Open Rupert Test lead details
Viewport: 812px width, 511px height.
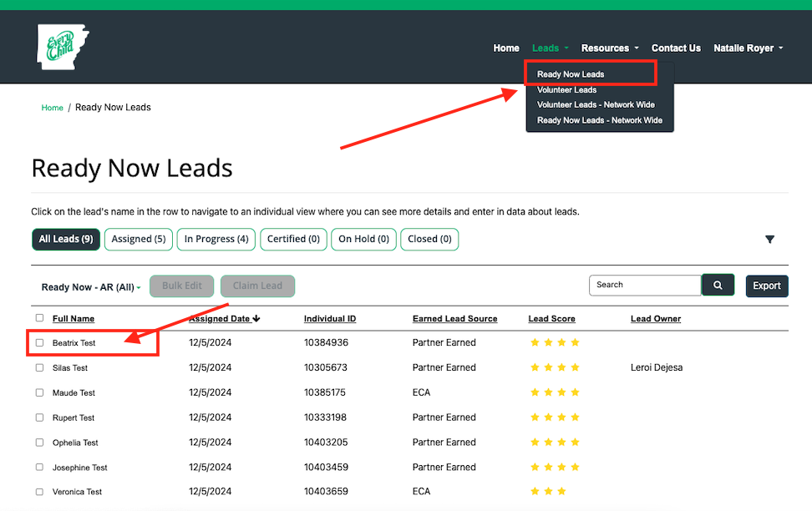(73, 417)
